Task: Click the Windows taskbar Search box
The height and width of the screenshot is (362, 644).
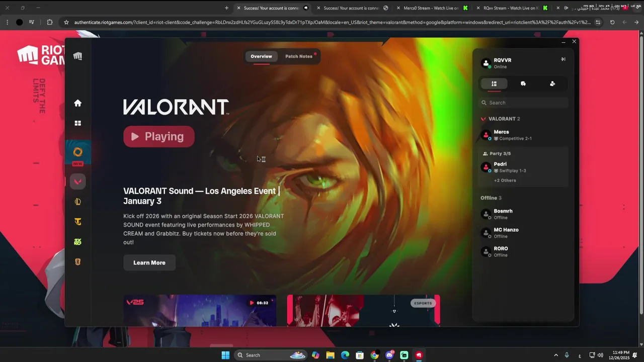Action: (x=272, y=355)
